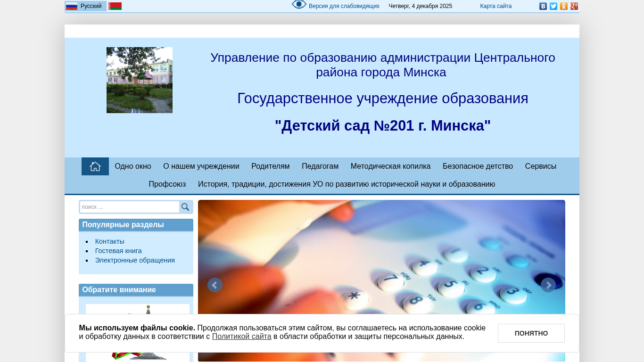Click the kindergarten building photo logo
Image resolution: width=644 pixels, height=362 pixels.
[x=140, y=80]
